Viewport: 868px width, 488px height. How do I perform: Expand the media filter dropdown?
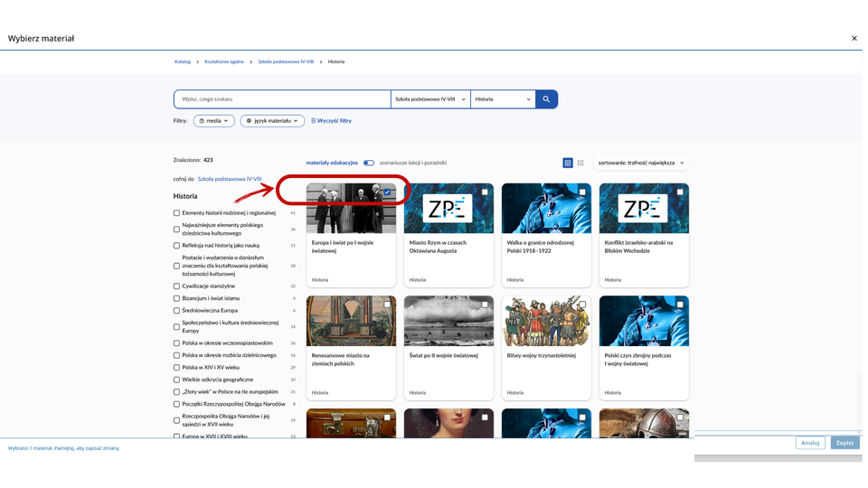coord(214,121)
